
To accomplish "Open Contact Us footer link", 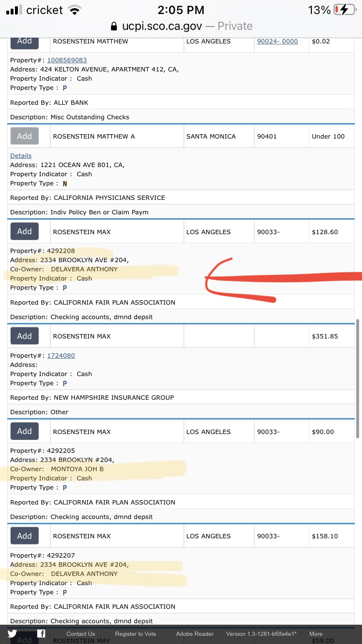I will point(81,634).
